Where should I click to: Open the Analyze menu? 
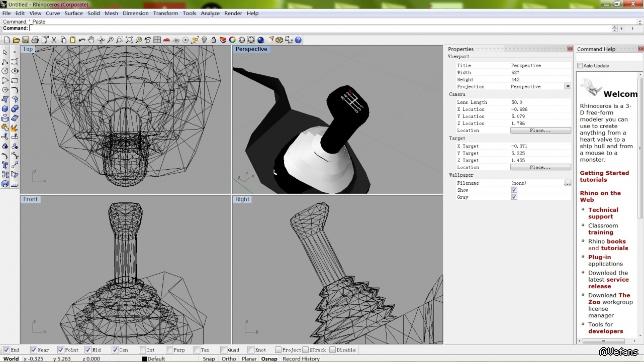click(210, 14)
